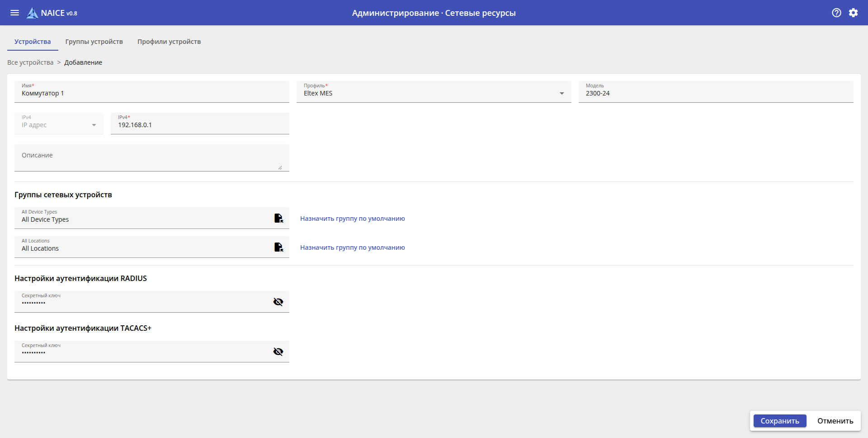Click group picker icon for All Device Types
The image size is (868, 438).
(x=278, y=218)
